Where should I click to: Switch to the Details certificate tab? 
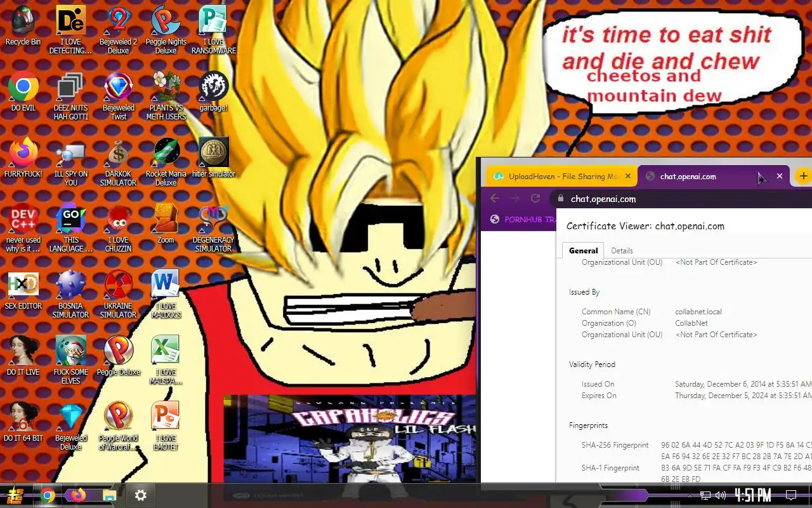622,251
